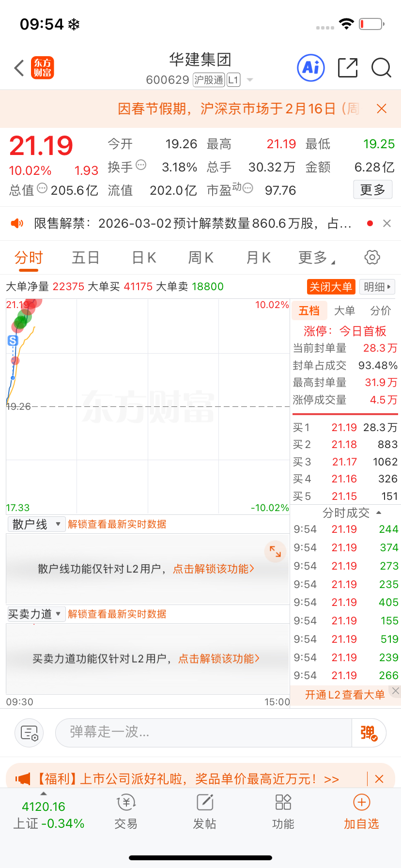Tap 解锁查看最新实时数据 next to 买卖力道
The height and width of the screenshot is (868, 401).
(x=117, y=614)
